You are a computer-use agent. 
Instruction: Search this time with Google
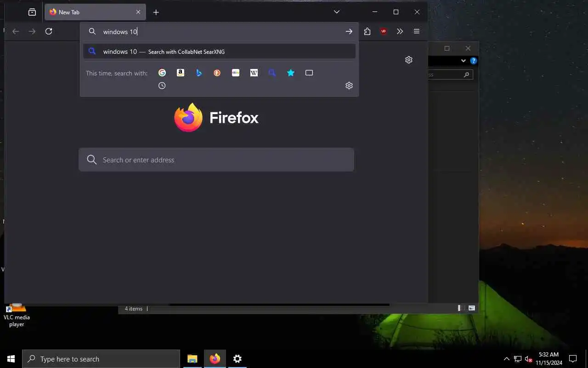pyautogui.click(x=162, y=73)
